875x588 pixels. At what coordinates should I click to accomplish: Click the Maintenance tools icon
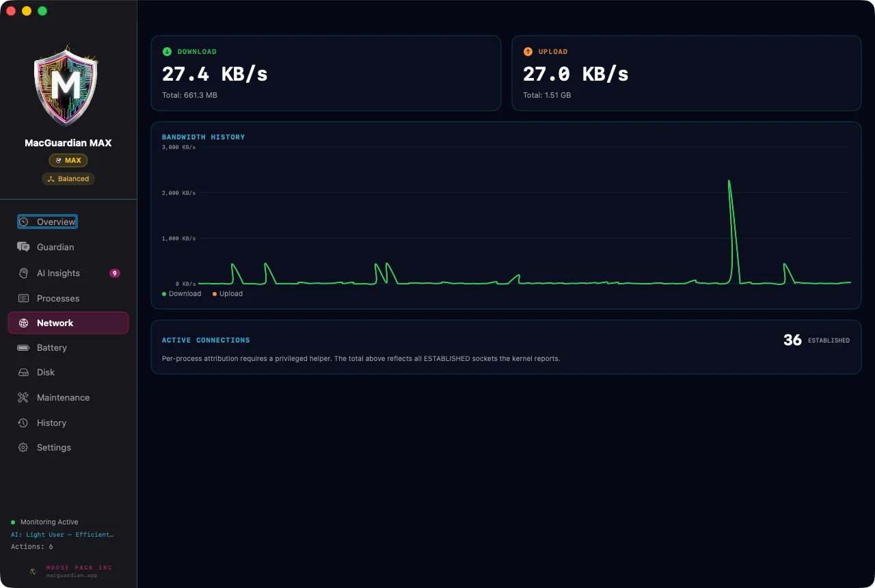coord(23,397)
